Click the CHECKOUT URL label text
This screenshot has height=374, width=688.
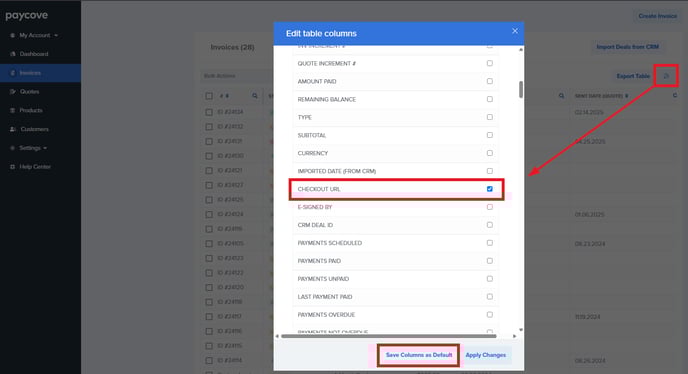point(319,189)
